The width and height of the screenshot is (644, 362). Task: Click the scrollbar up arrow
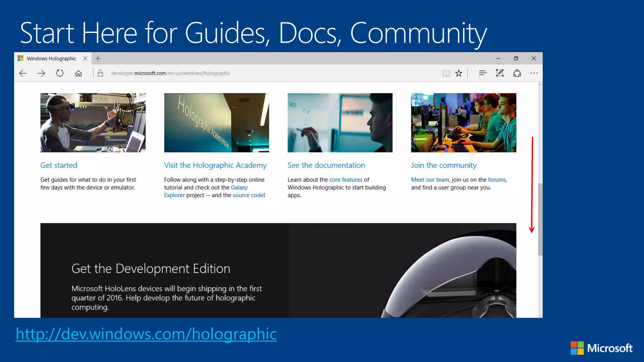(x=540, y=85)
